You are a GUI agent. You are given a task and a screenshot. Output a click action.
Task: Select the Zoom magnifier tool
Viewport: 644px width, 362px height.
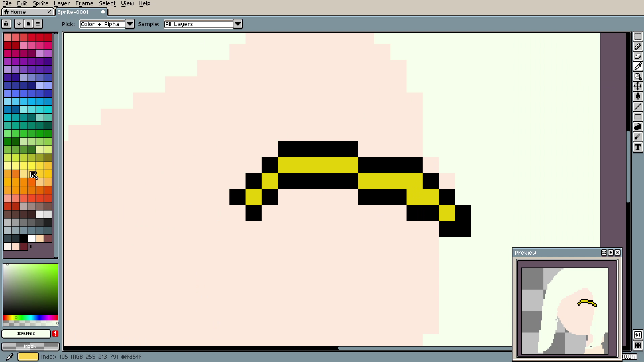pos(638,76)
